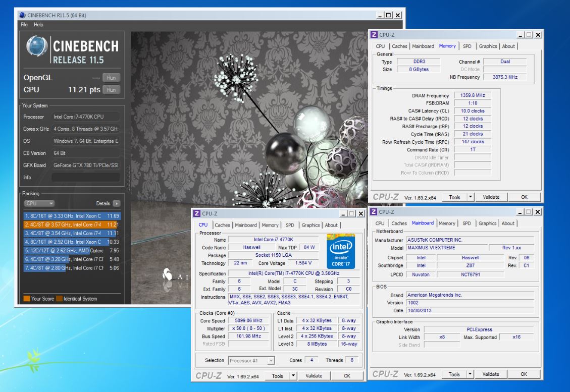Image resolution: width=570 pixels, height=392 pixels.
Task: Click the Command Rate value 1T
Action: pos(473,149)
